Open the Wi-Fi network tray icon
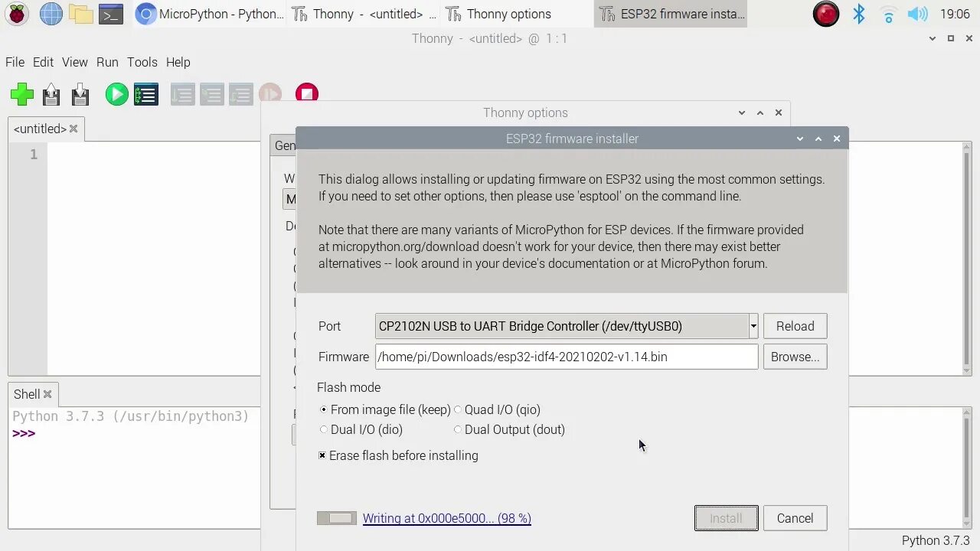 [x=888, y=14]
